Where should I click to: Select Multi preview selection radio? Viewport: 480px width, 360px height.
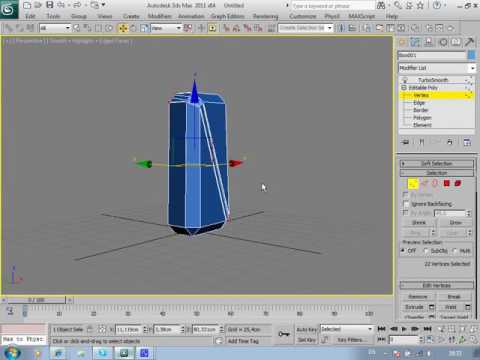pos(455,250)
